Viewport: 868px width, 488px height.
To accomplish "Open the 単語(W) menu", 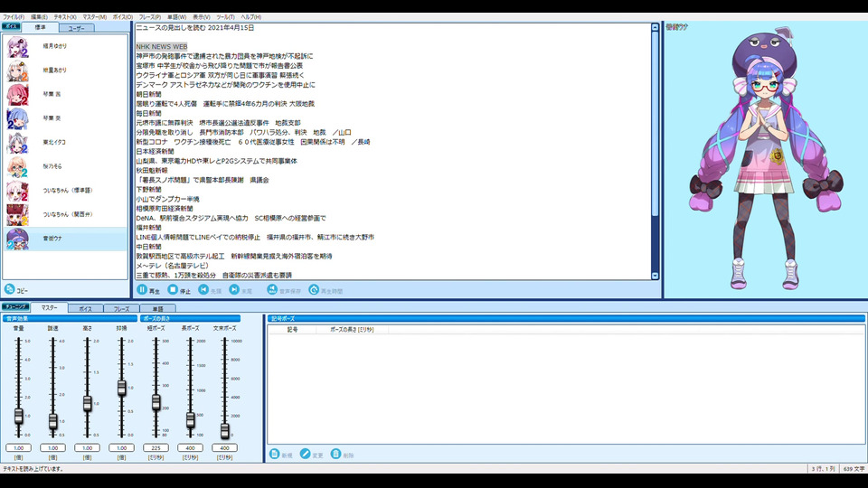I will (x=176, y=17).
